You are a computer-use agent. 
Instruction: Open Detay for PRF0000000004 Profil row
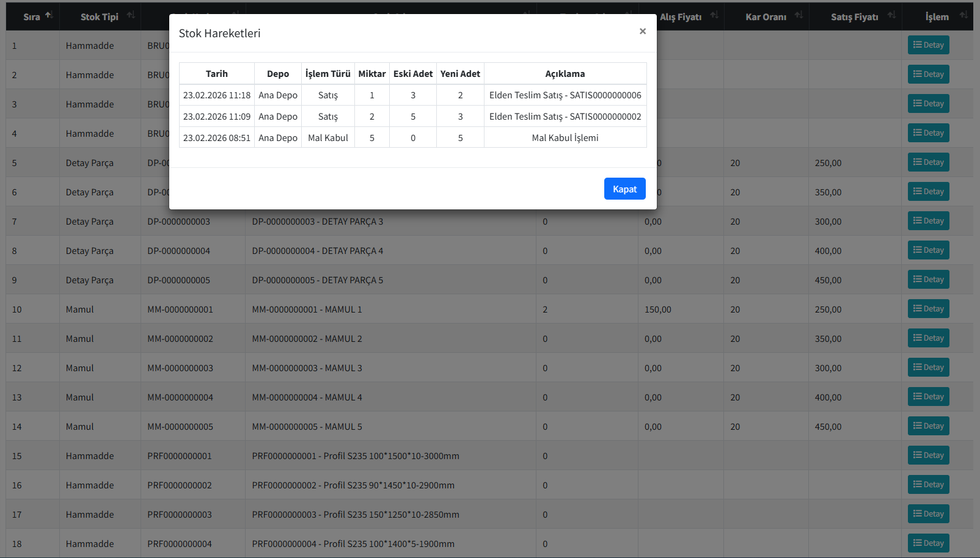(928, 543)
